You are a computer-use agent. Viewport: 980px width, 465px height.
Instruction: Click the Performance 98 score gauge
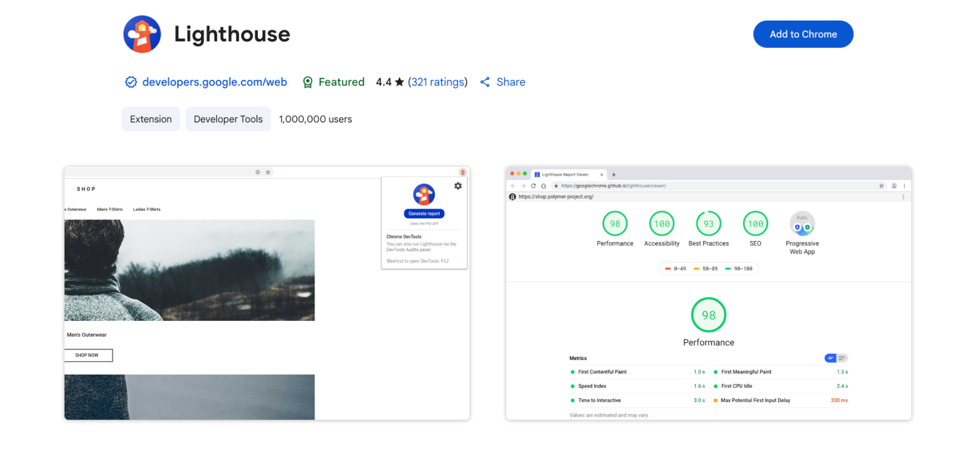pyautogui.click(x=615, y=224)
